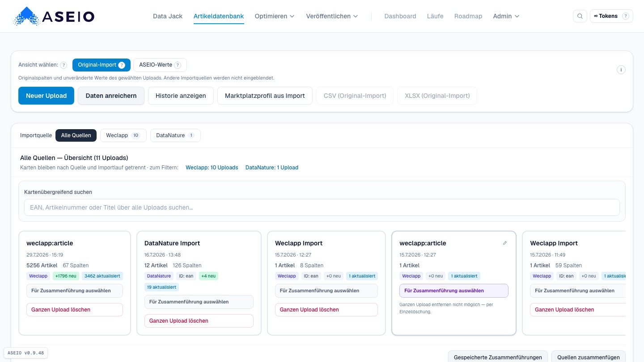Click the info icon in view panel
644x362 pixels.
point(621,70)
